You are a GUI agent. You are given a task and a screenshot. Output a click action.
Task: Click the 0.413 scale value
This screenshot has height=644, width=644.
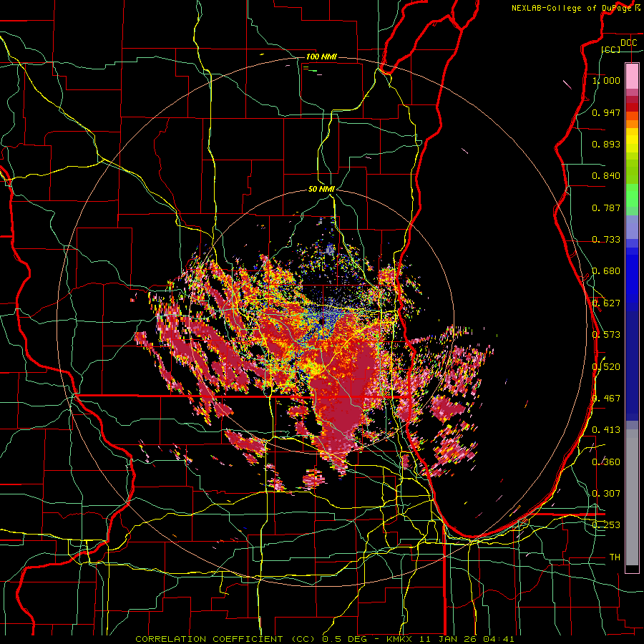(x=606, y=429)
